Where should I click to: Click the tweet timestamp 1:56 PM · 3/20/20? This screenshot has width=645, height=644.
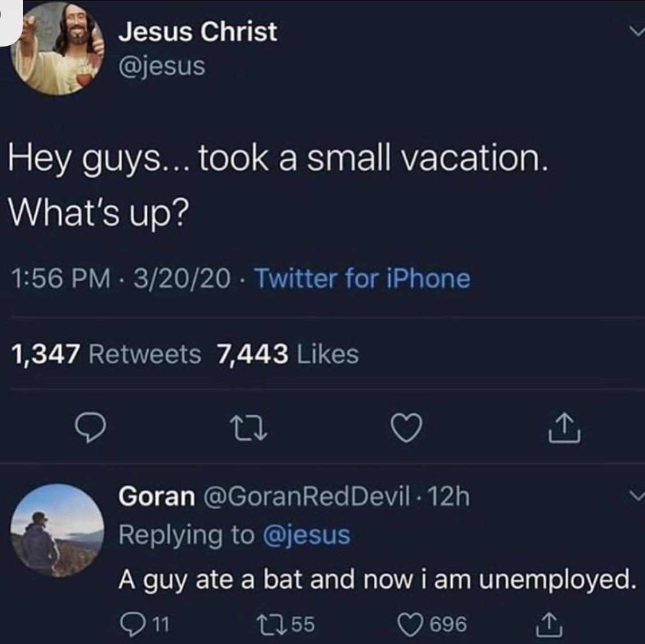[x=121, y=278]
